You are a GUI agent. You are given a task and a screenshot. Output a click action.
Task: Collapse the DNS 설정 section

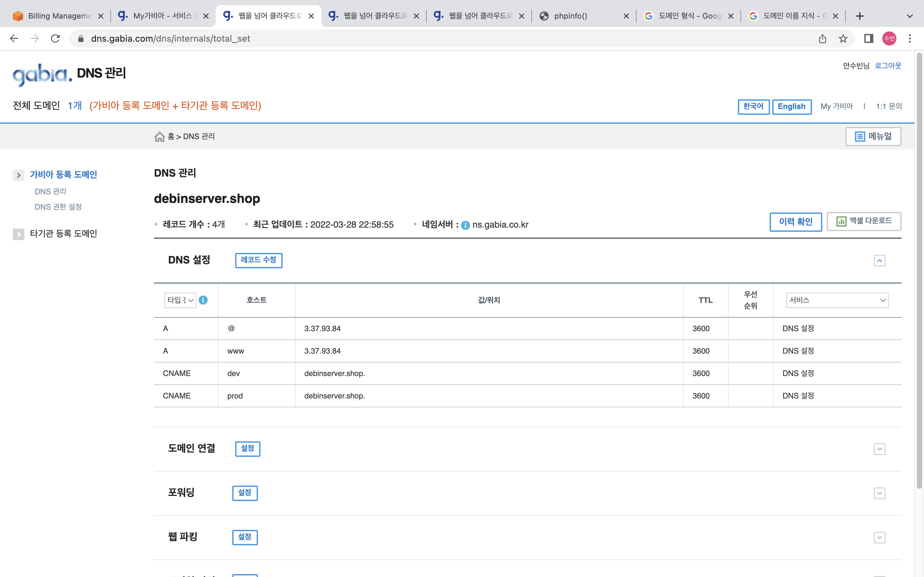point(879,261)
